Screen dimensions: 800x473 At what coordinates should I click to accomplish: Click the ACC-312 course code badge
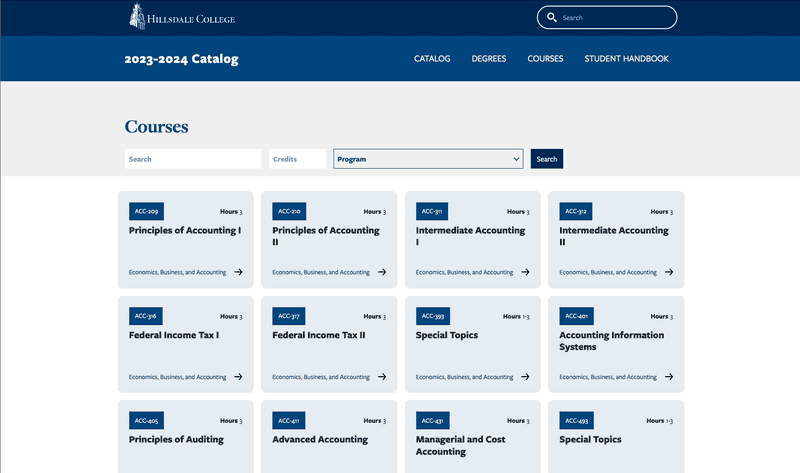pos(576,211)
